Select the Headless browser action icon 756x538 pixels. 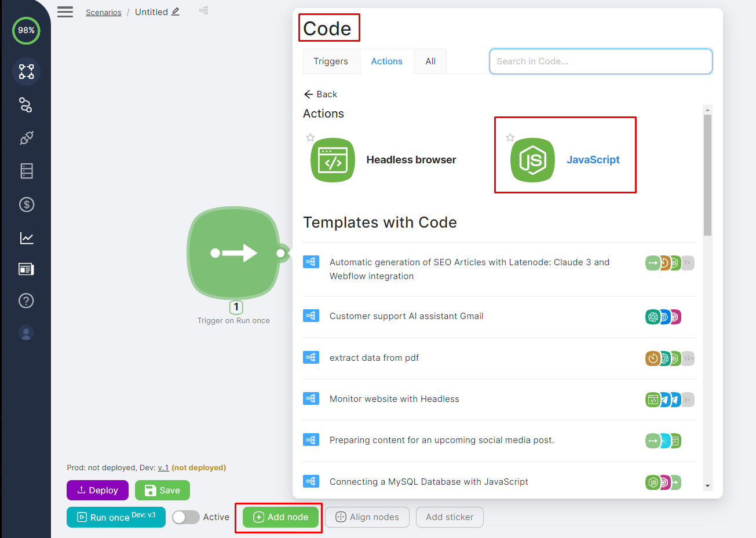click(333, 160)
